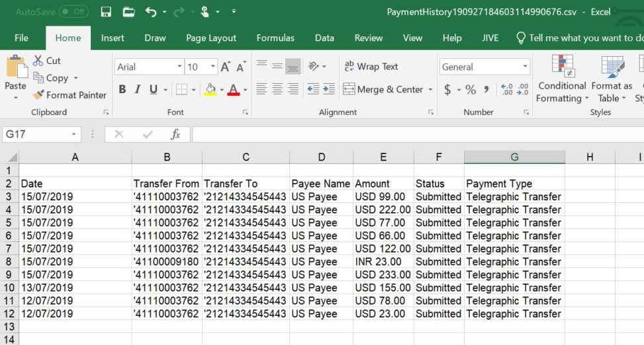Click the Paste button

(x=15, y=76)
